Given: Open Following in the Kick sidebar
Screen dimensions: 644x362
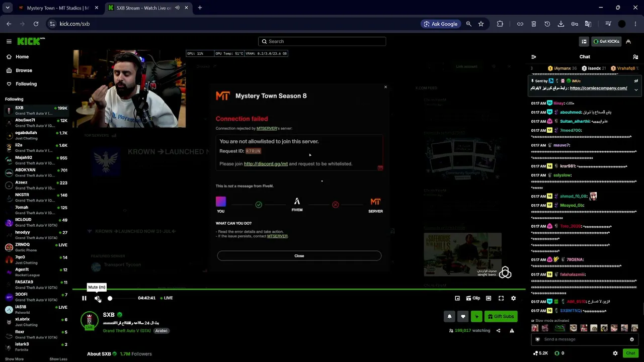Looking at the screenshot, I should 26,84.
